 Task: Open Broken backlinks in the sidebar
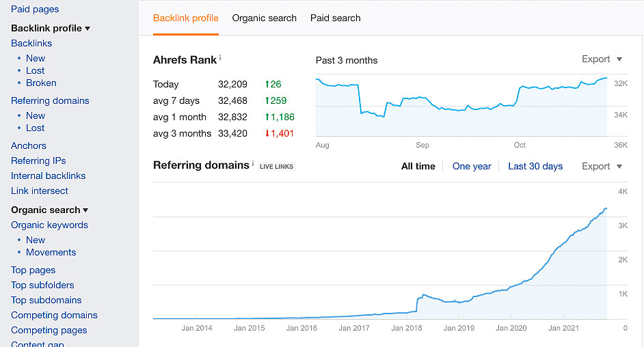pos(41,83)
